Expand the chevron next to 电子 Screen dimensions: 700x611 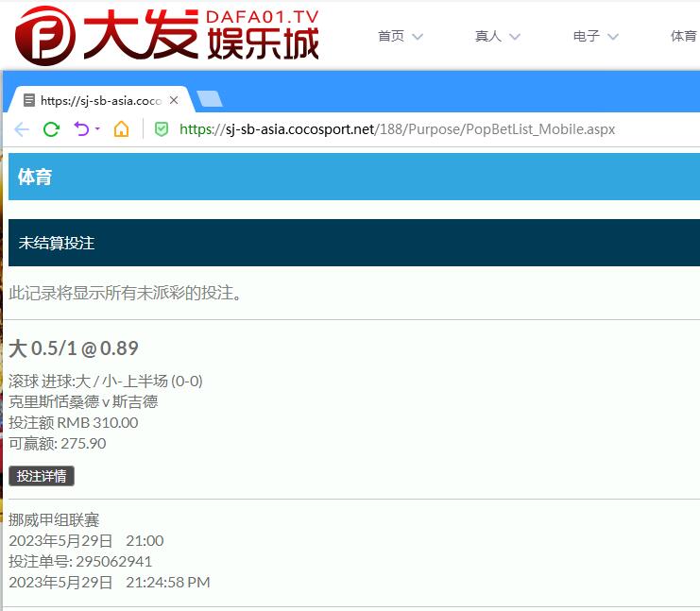[x=613, y=37]
